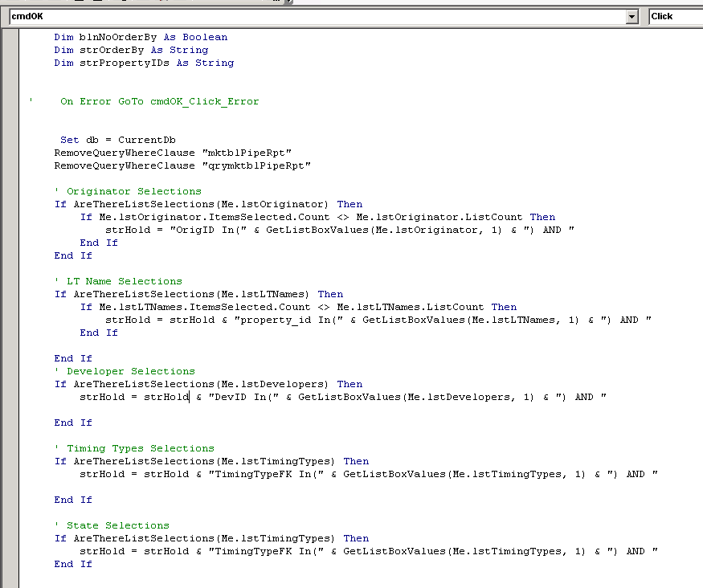703x588 pixels.
Task: Click GetListBoxValues(Me.lstDevelopers, 1) call
Action: point(416,397)
